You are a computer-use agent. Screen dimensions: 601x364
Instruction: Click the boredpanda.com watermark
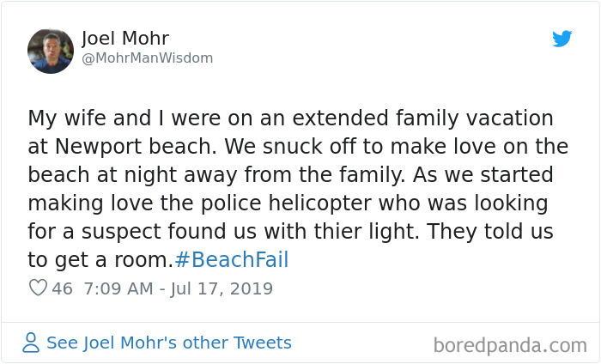tap(510, 345)
